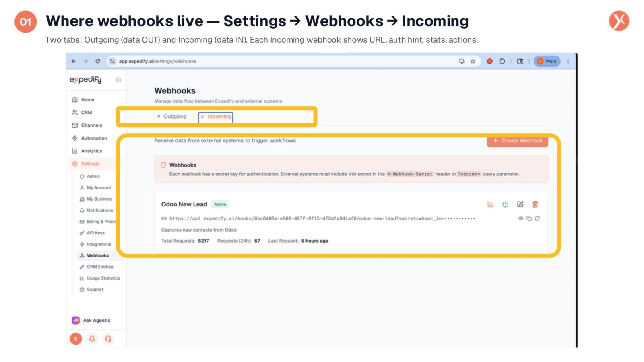Click the user avatar S icon

click(x=76, y=339)
